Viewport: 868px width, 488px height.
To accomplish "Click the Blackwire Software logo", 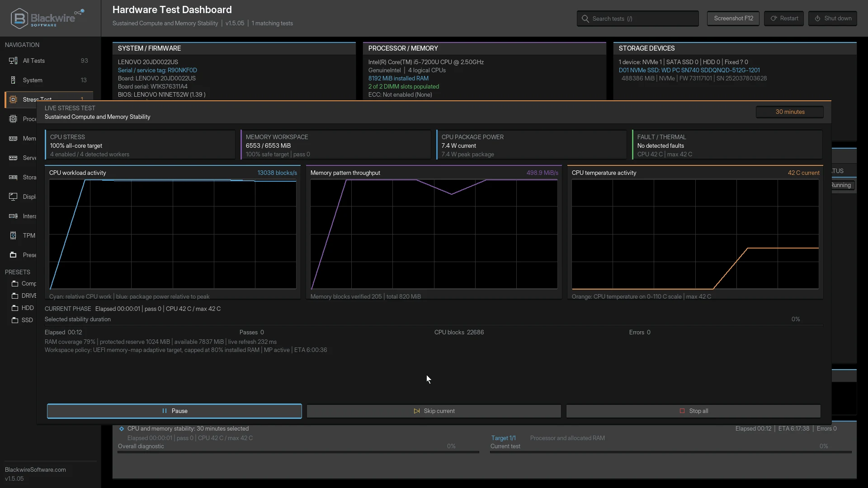I will pos(47,19).
